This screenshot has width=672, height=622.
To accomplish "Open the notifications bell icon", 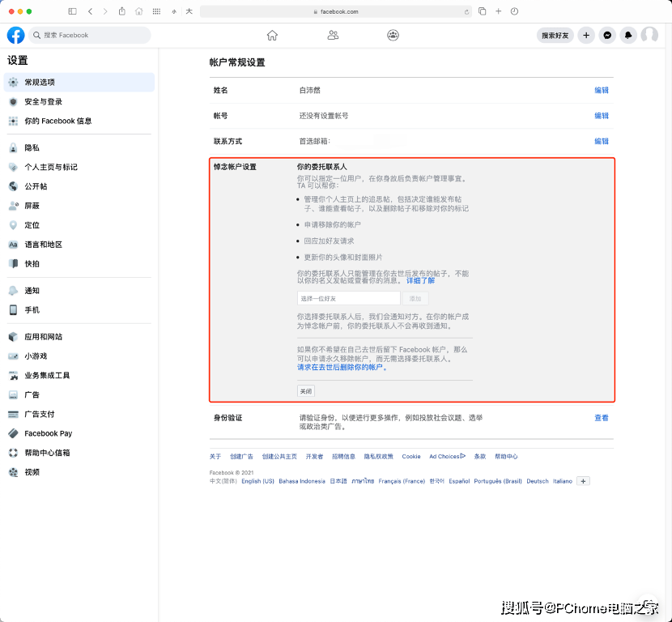I will pyautogui.click(x=628, y=35).
